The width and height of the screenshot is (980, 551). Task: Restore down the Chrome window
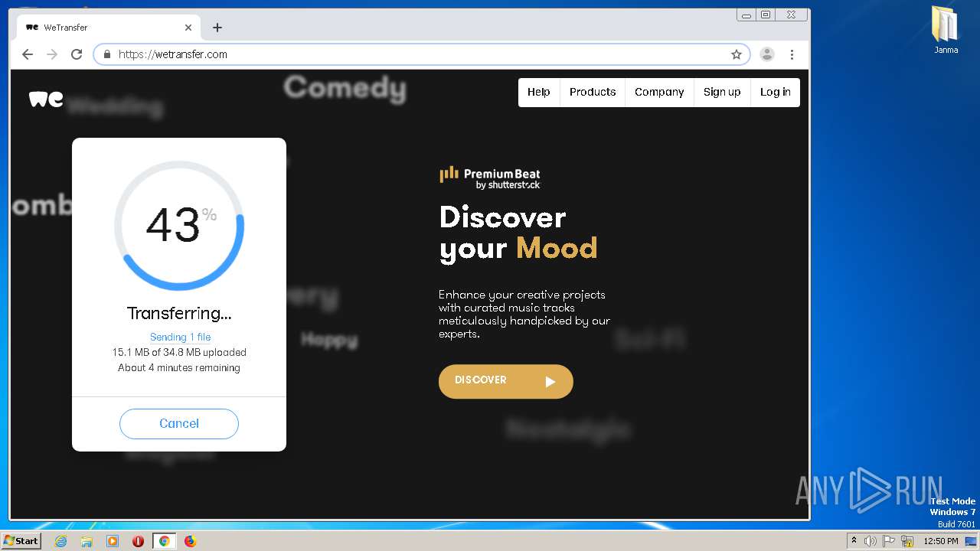765,15
